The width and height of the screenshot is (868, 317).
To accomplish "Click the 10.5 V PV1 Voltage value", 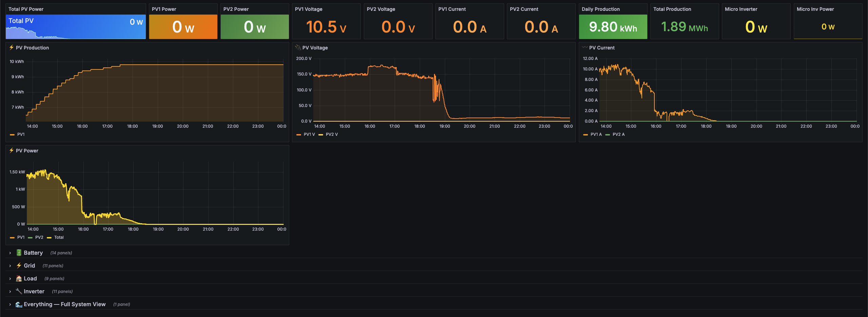I will click(326, 27).
